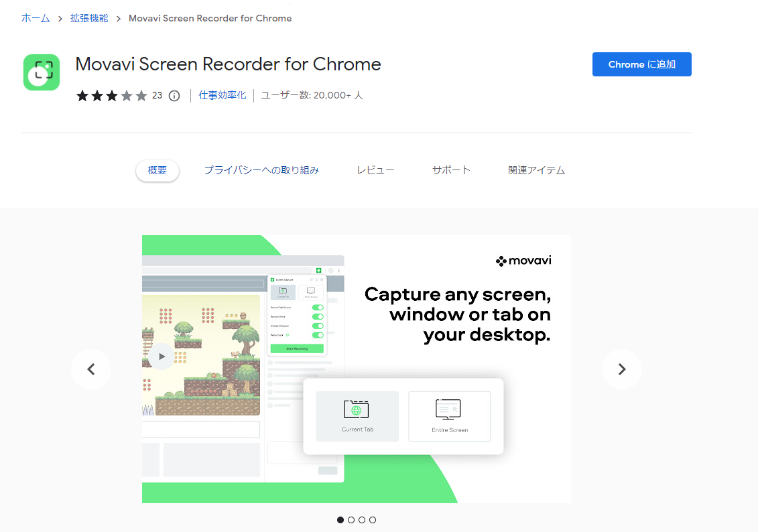This screenshot has height=532, width=758.
Task: Open the rating info tooltip
Action: (174, 95)
